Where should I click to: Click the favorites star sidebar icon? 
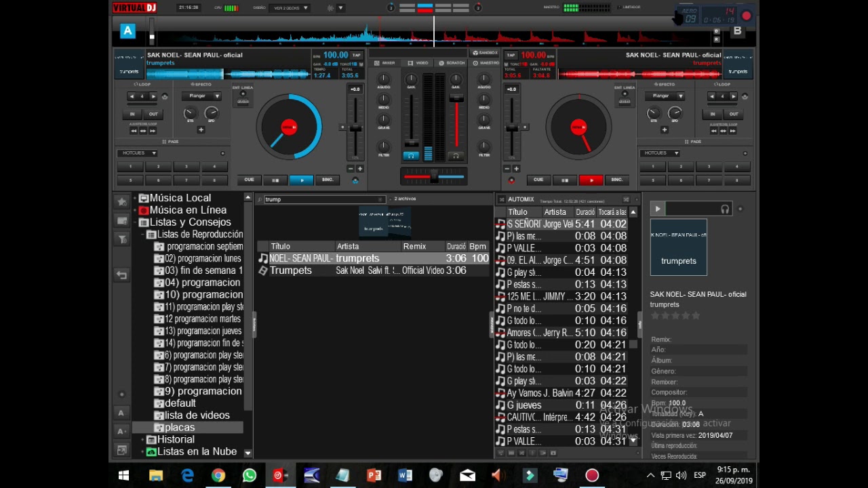pyautogui.click(x=122, y=201)
